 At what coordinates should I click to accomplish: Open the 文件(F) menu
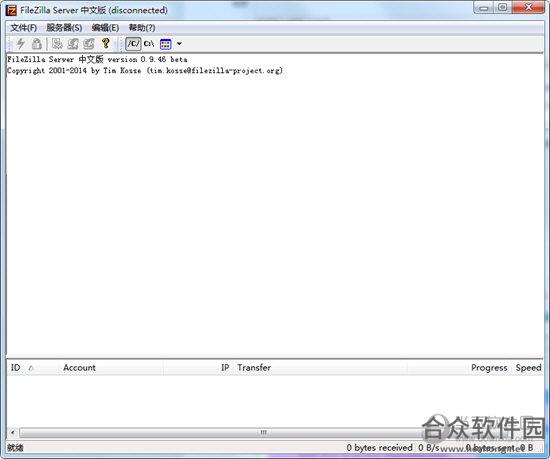pyautogui.click(x=24, y=28)
